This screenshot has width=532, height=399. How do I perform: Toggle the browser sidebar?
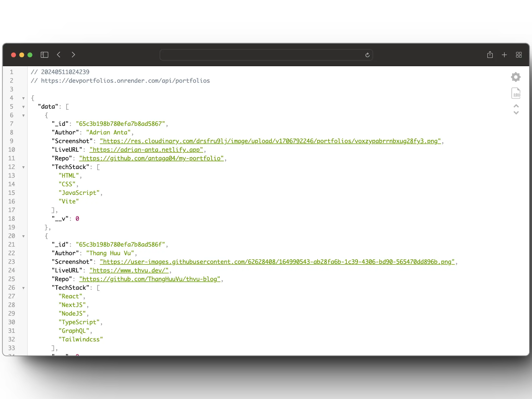44,55
